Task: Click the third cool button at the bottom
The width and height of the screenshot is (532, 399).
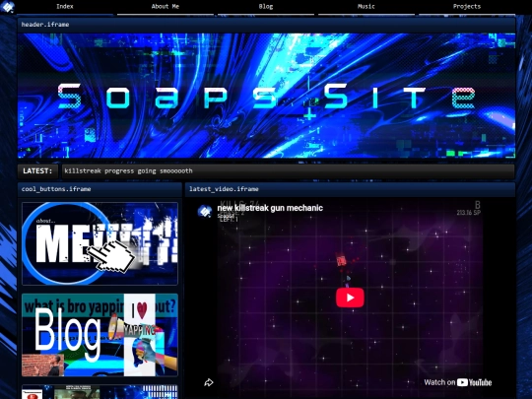Action: pos(100,392)
